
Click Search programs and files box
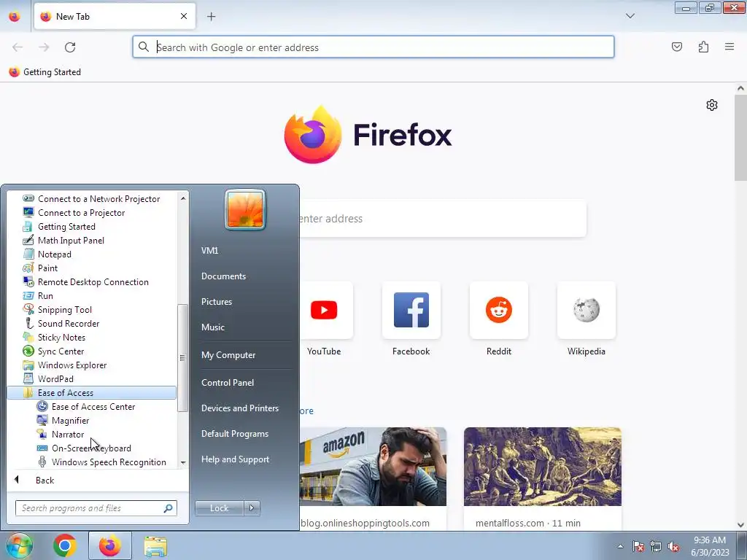[x=96, y=508]
